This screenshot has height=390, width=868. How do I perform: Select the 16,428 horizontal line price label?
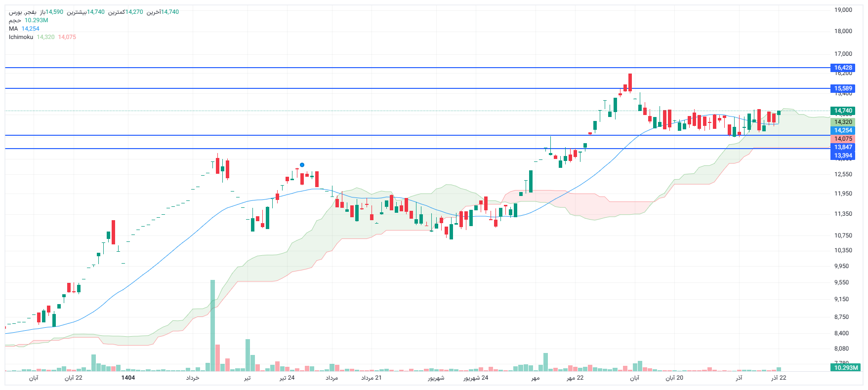point(843,68)
